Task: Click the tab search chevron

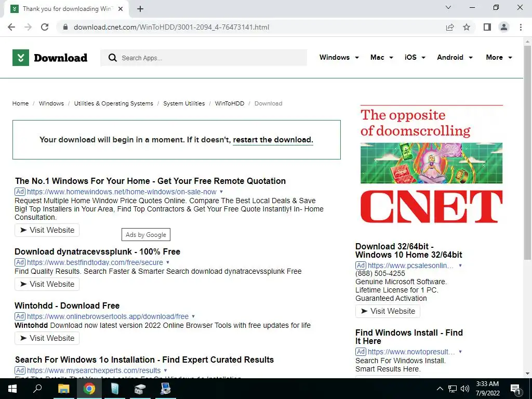Action: 448,7
